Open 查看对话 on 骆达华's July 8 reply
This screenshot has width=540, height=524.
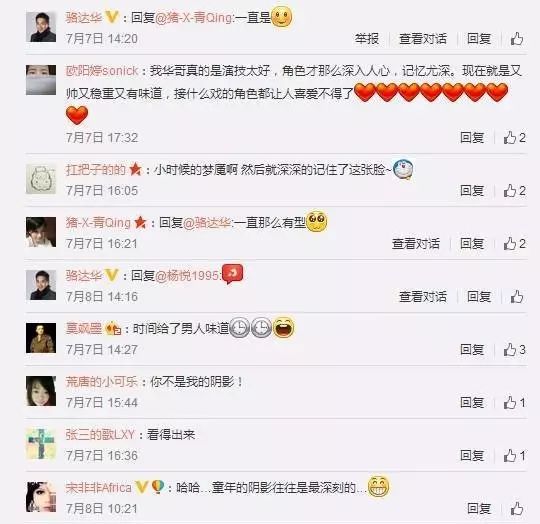click(423, 296)
